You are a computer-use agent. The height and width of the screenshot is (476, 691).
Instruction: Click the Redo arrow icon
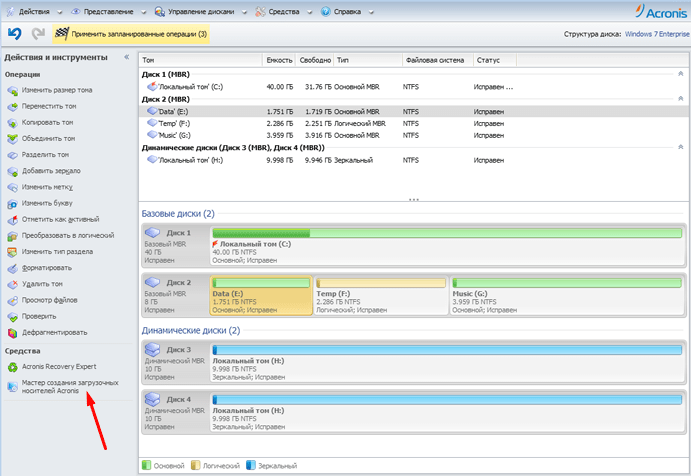38,33
